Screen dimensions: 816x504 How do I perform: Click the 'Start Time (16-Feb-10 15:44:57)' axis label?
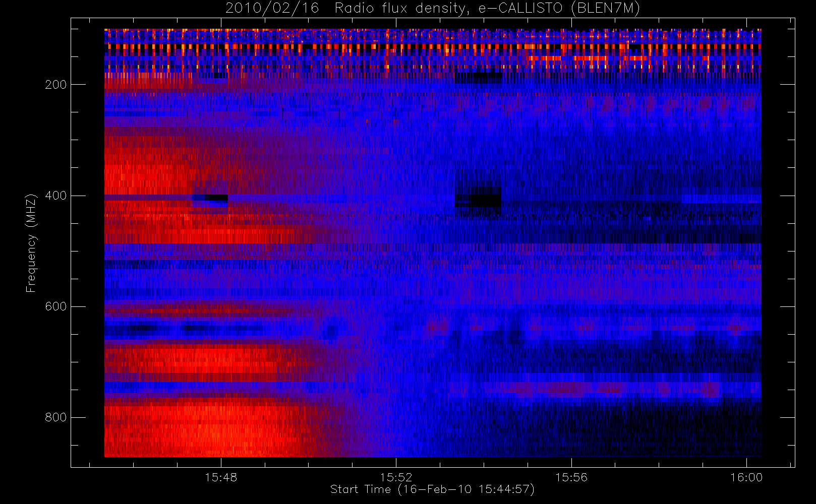[432, 489]
